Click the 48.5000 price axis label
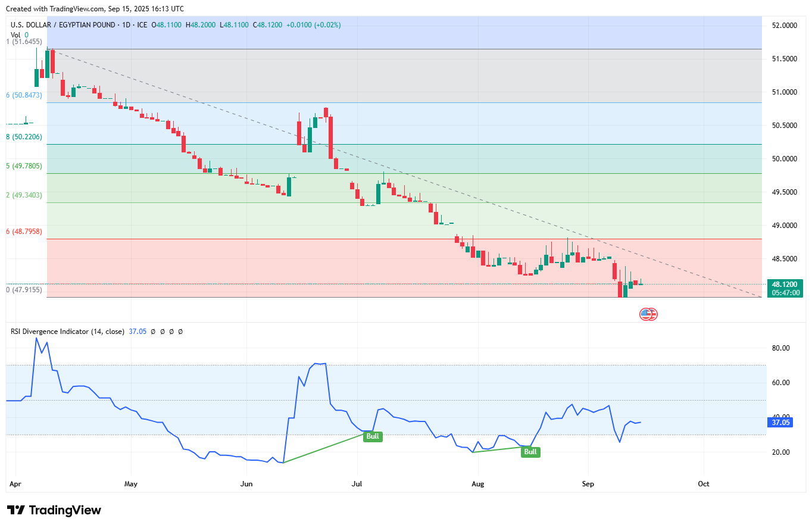812x528 pixels. click(783, 259)
